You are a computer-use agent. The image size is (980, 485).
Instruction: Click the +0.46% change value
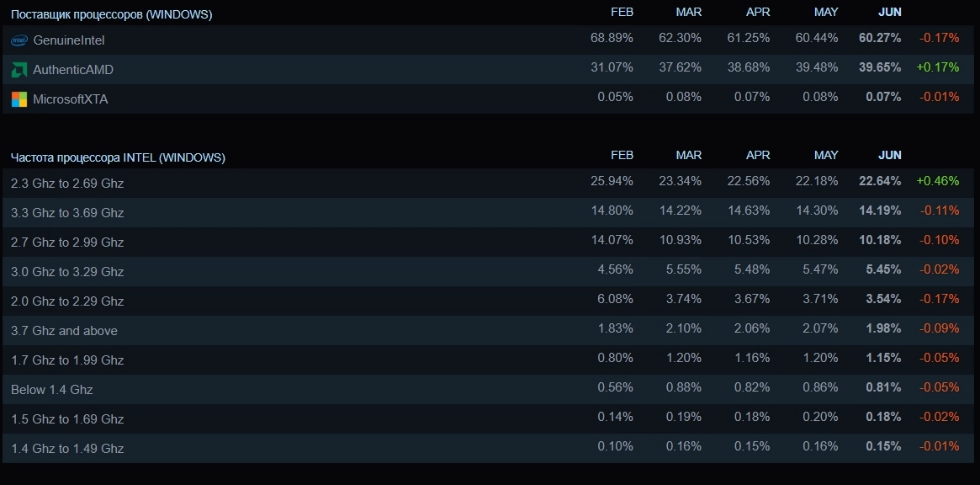click(938, 181)
